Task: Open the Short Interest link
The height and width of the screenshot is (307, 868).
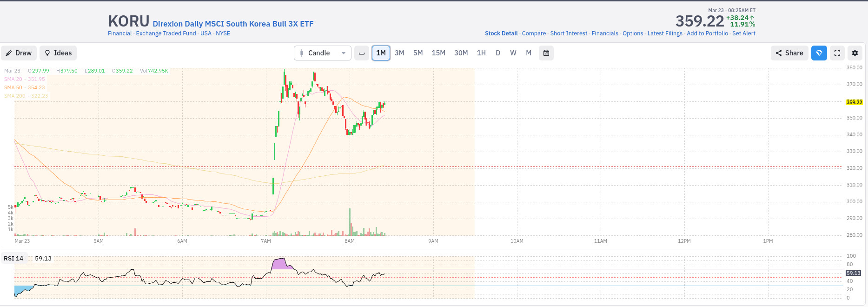Action: pyautogui.click(x=569, y=33)
